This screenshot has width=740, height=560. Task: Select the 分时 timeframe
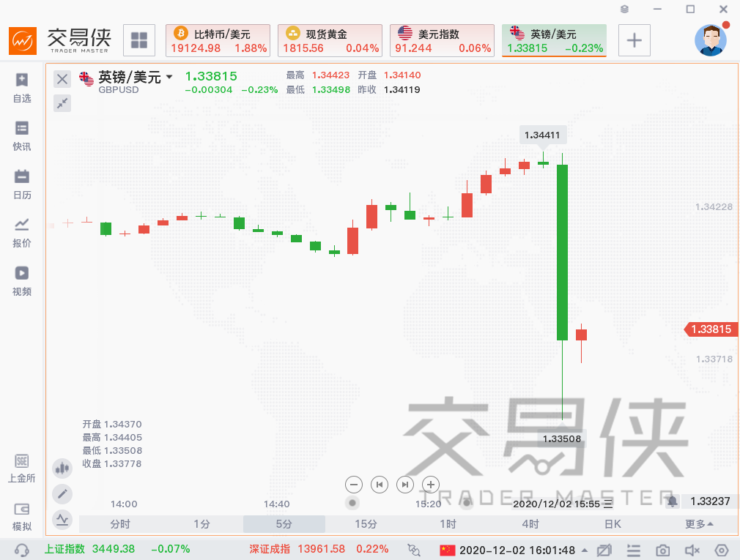coord(120,524)
